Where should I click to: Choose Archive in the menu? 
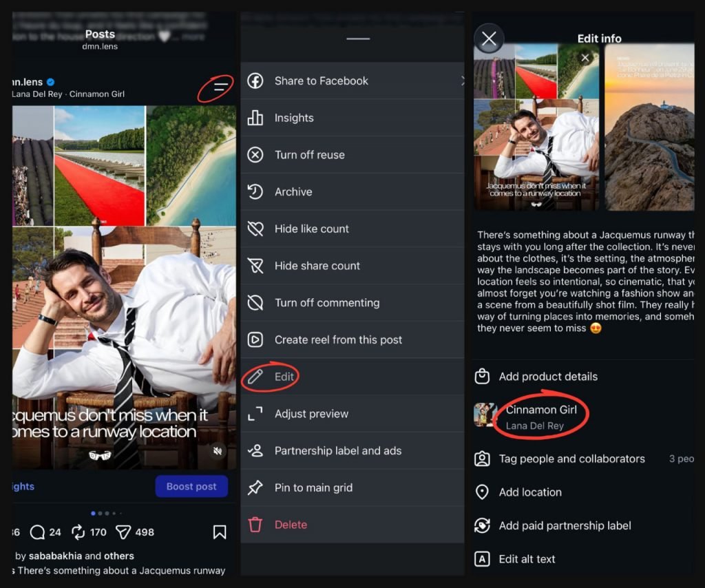point(352,191)
